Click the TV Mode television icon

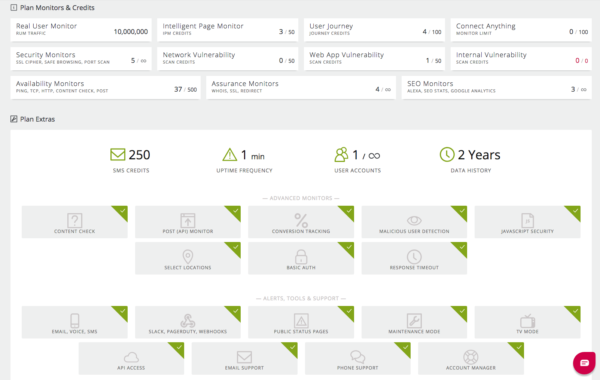tap(527, 320)
